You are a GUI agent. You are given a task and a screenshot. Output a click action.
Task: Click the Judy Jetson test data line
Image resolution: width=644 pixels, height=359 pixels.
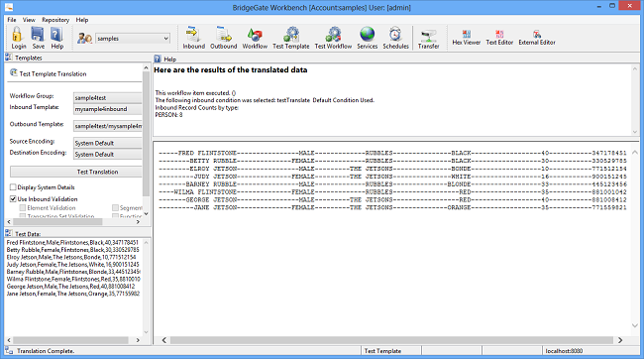pos(72,265)
